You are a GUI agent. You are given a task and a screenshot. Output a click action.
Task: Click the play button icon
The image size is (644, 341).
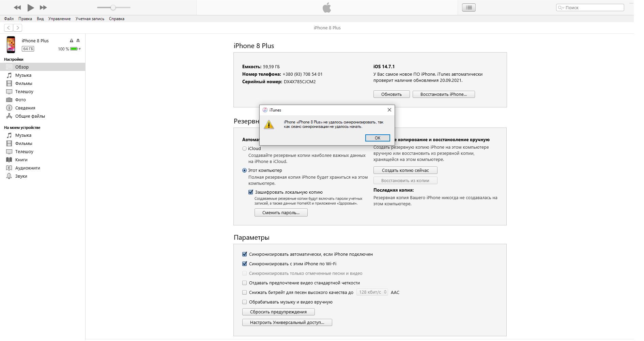coord(31,8)
